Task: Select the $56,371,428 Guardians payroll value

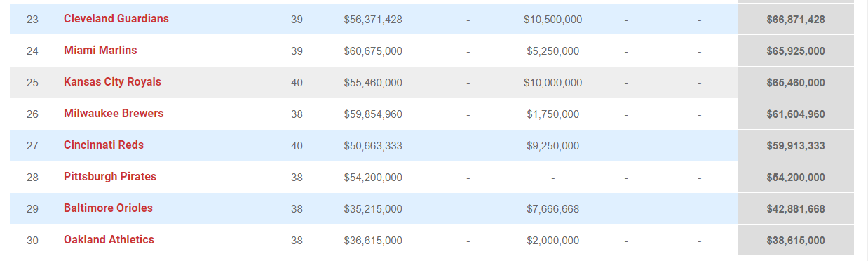Action: (x=373, y=20)
